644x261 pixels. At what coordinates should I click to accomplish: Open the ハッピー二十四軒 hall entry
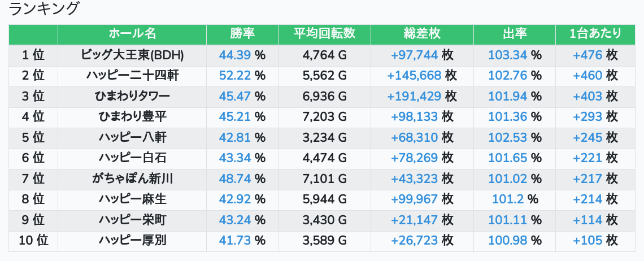coord(132,75)
